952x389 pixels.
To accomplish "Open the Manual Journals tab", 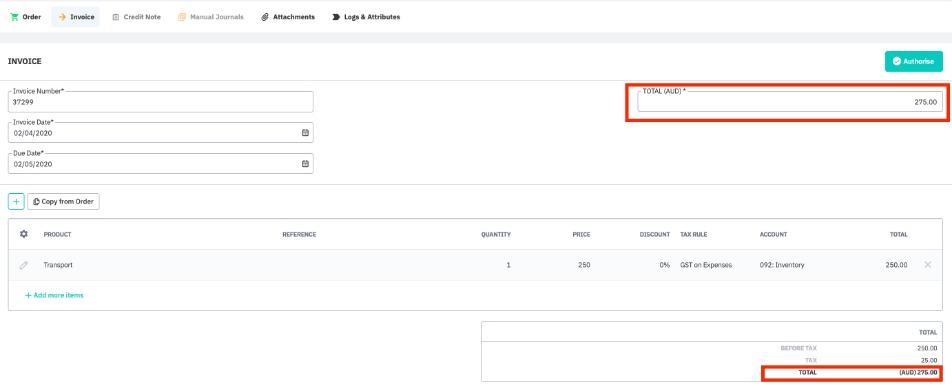I will coord(211,17).
